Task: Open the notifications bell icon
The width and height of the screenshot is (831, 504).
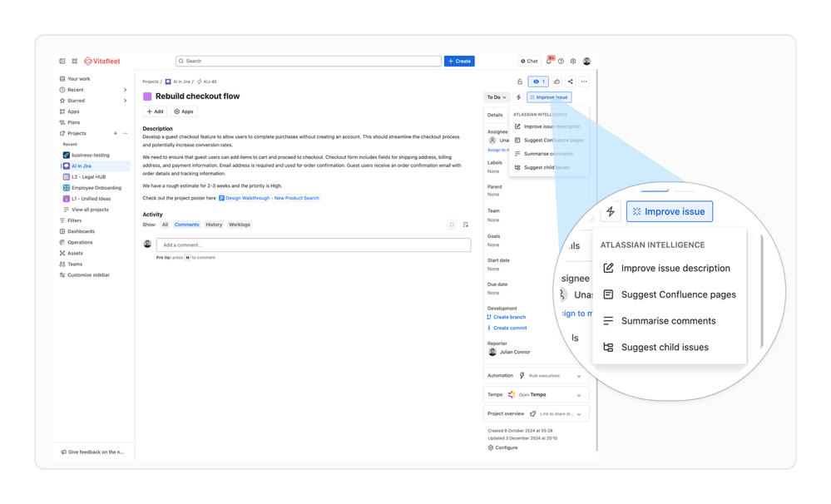Action: coord(550,61)
